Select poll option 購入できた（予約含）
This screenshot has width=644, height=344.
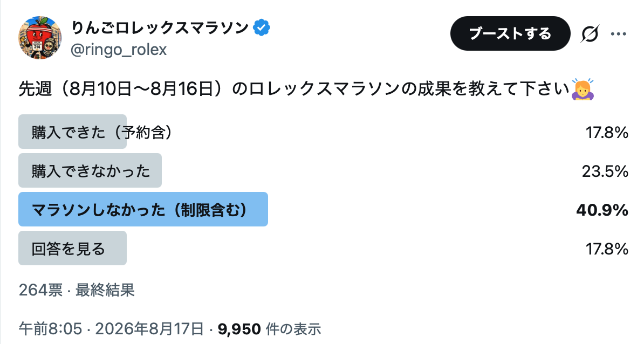[323, 132]
